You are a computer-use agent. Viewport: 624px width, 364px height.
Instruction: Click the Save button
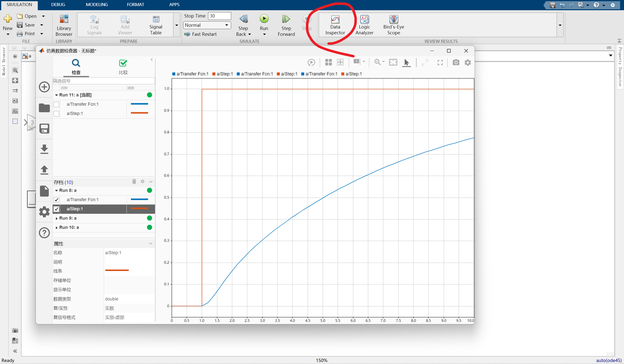pos(26,25)
